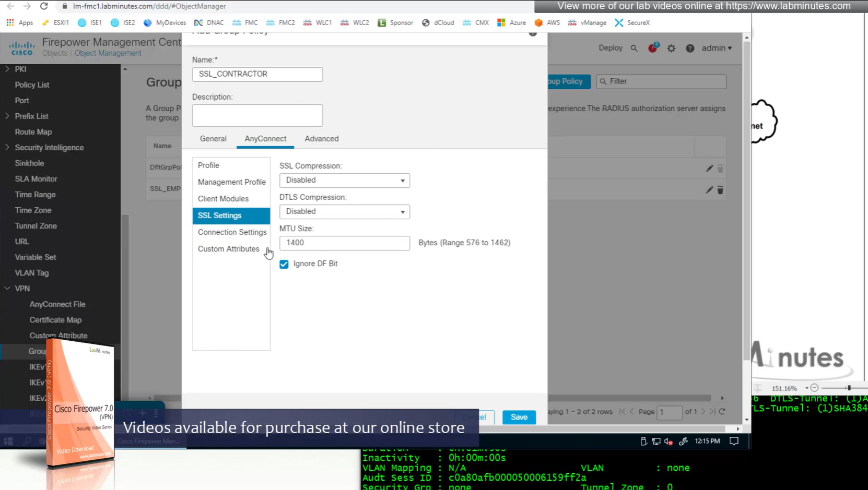Switch to the General tab
Screen dimensions: 868x490
point(213,139)
